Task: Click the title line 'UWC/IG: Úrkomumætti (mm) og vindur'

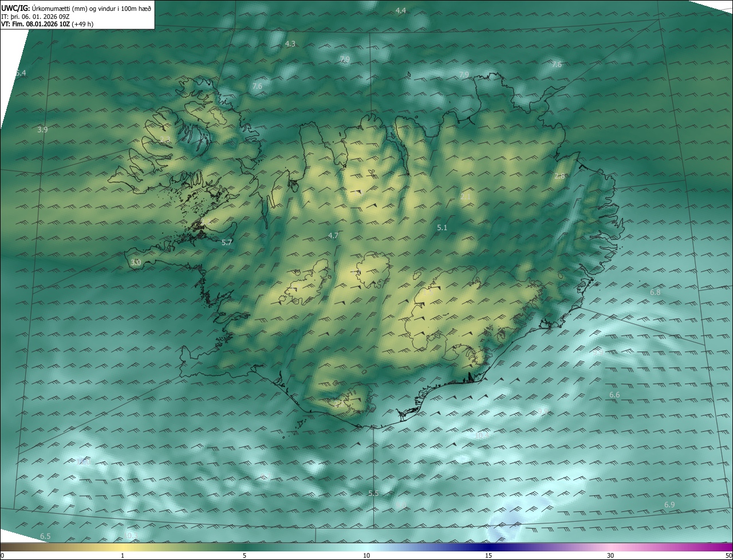Action: point(76,7)
